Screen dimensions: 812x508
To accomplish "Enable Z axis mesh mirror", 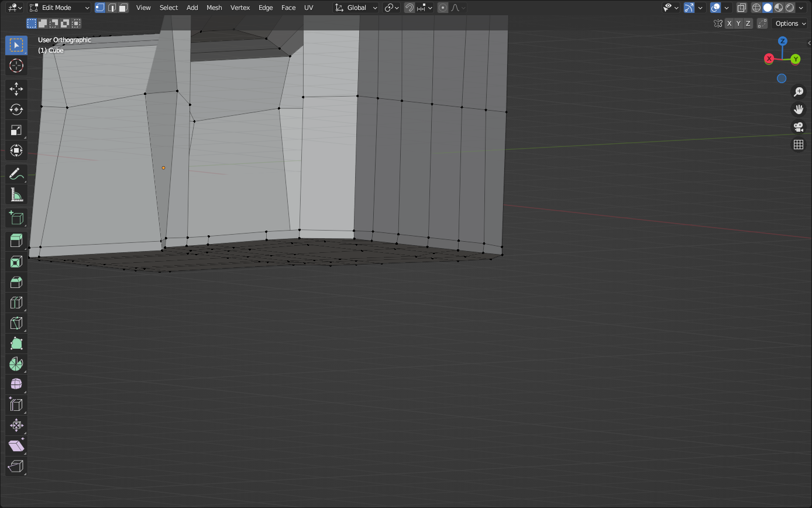I will 748,23.
